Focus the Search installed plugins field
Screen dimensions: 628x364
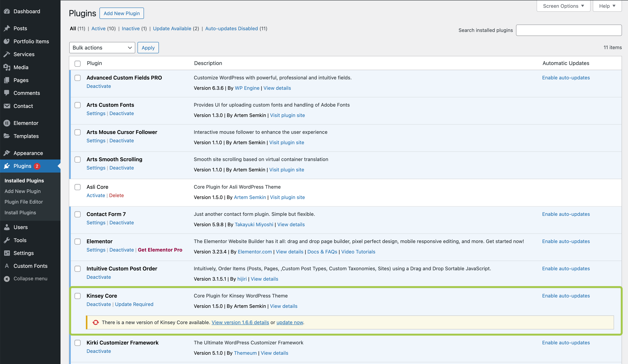pyautogui.click(x=568, y=30)
